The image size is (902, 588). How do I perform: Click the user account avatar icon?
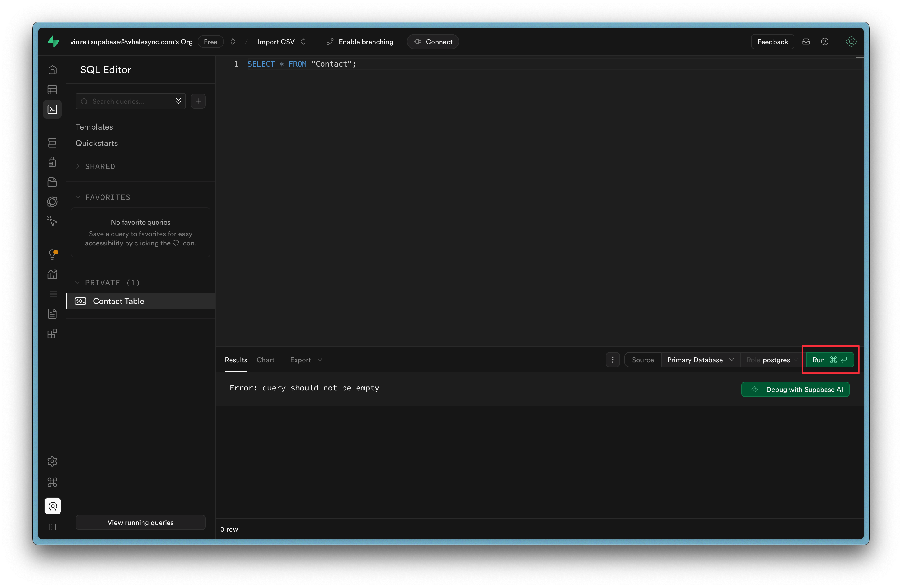[53, 506]
